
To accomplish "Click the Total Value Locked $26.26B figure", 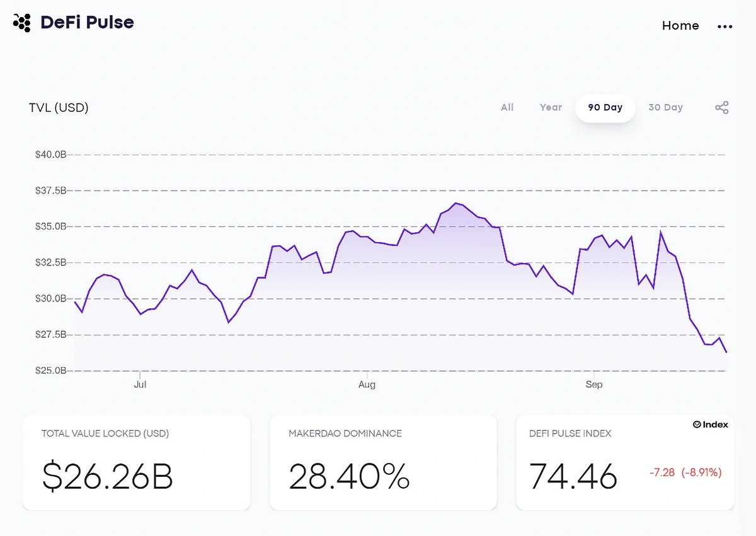I will tap(107, 476).
